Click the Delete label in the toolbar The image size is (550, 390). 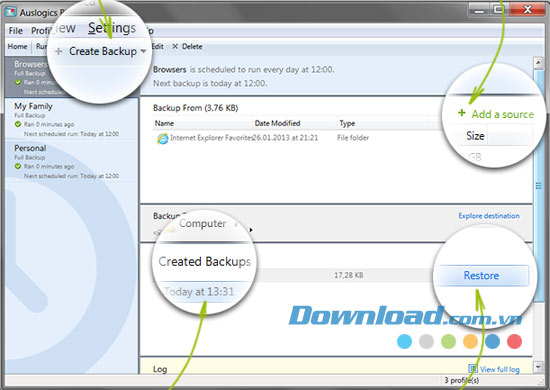[192, 46]
